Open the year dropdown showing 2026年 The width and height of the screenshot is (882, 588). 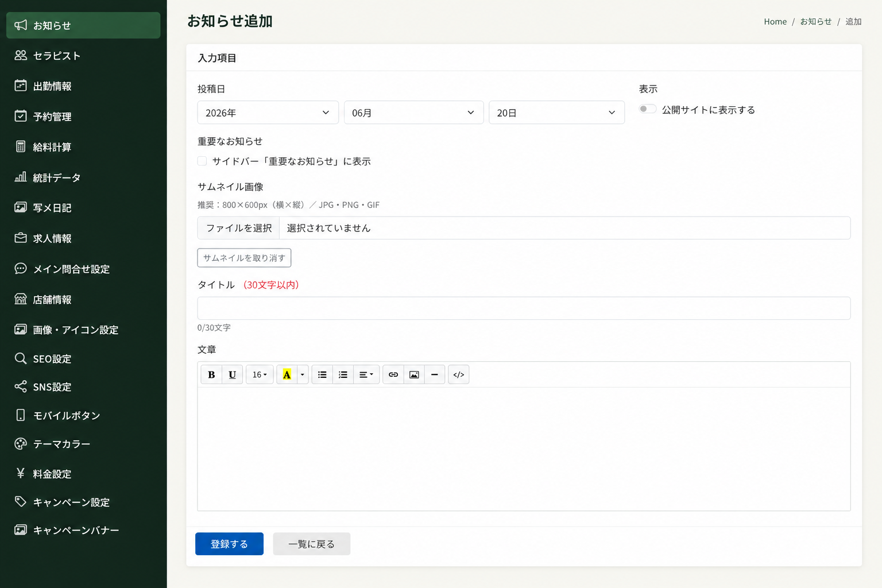pyautogui.click(x=268, y=113)
